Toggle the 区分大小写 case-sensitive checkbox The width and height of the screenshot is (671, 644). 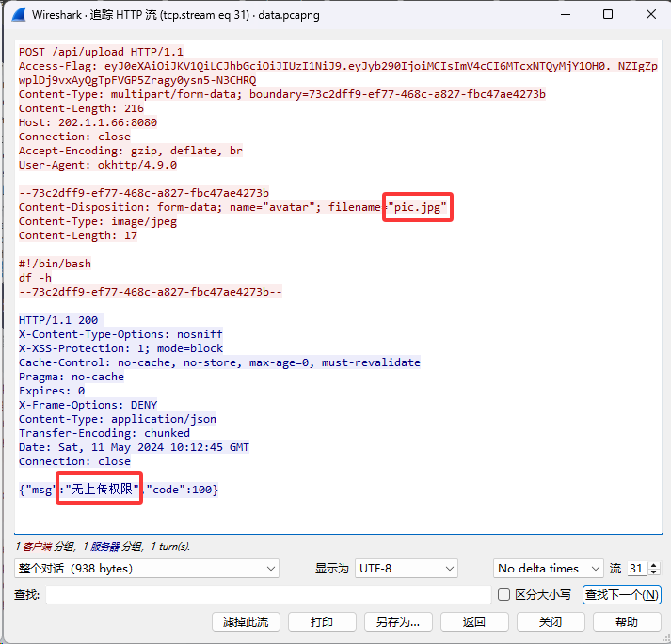tap(503, 594)
